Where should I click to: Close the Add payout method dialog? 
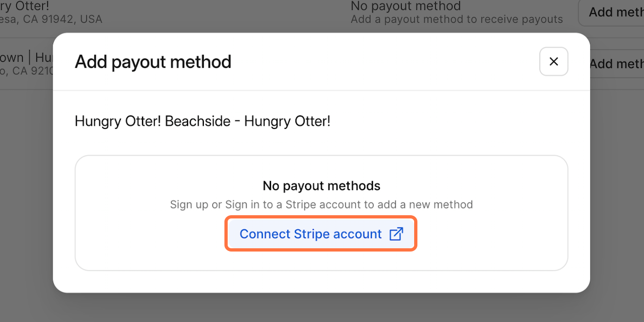click(x=553, y=61)
